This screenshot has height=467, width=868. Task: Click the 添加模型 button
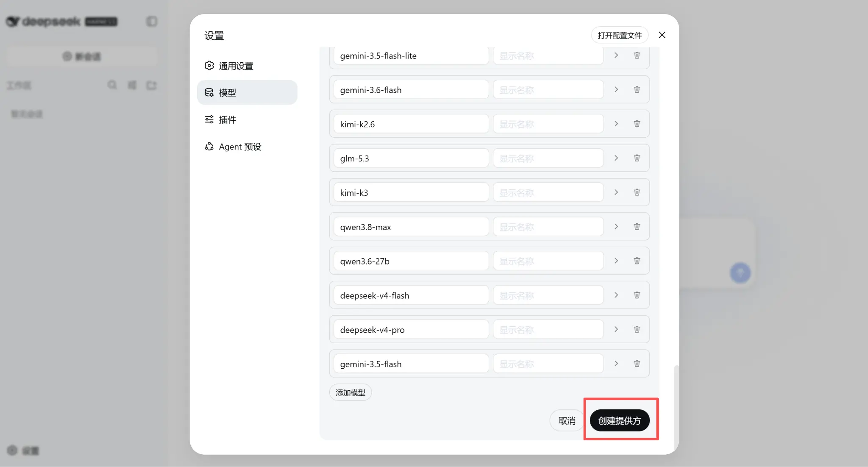(351, 392)
